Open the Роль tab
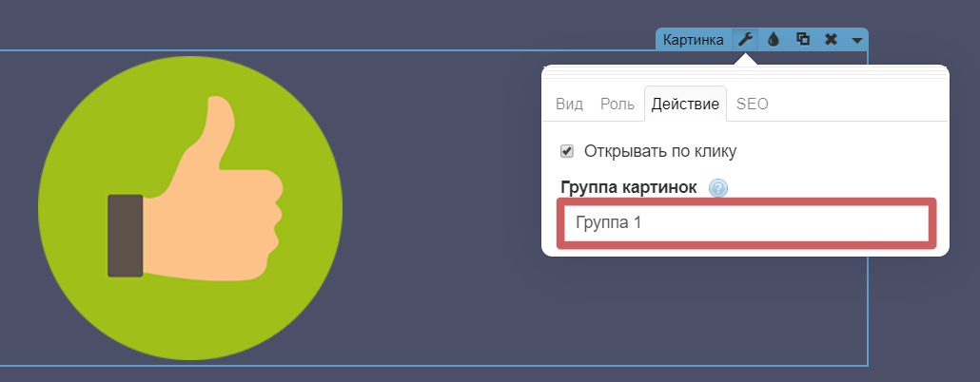 [x=617, y=104]
